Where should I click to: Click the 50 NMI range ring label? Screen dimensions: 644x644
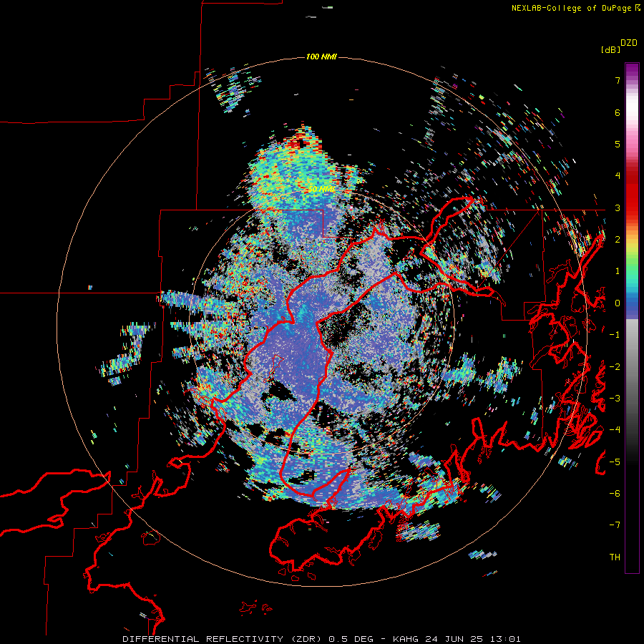321,190
